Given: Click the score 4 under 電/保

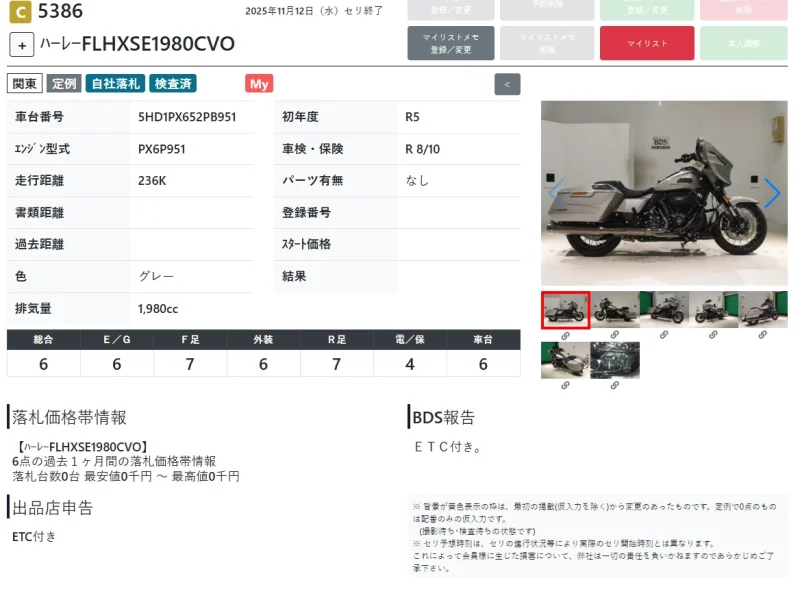Looking at the screenshot, I should pyautogui.click(x=410, y=364).
